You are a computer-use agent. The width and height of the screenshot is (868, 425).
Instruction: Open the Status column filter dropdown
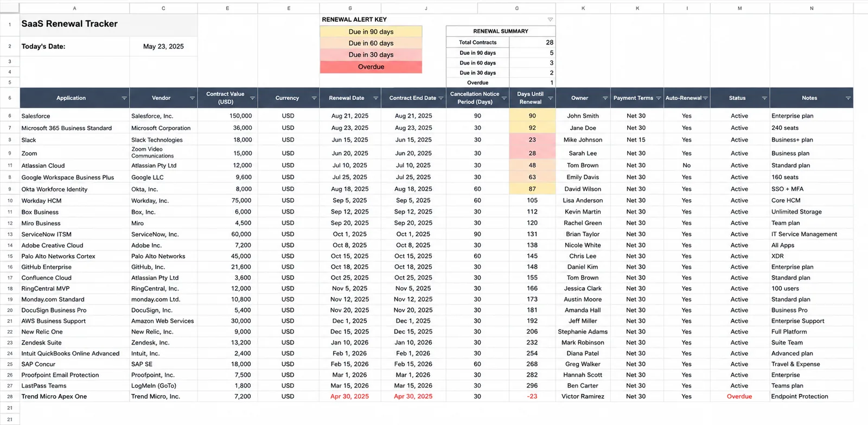click(764, 98)
